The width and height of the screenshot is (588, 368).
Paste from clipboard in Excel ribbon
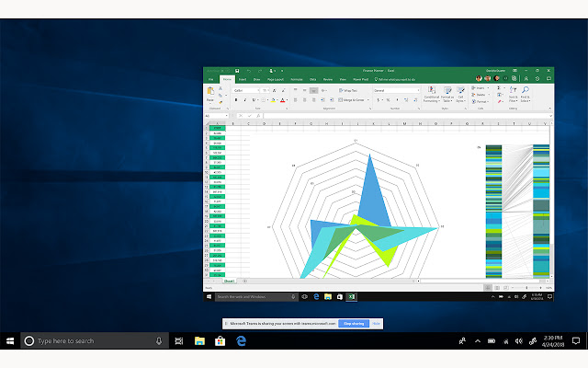click(x=210, y=94)
